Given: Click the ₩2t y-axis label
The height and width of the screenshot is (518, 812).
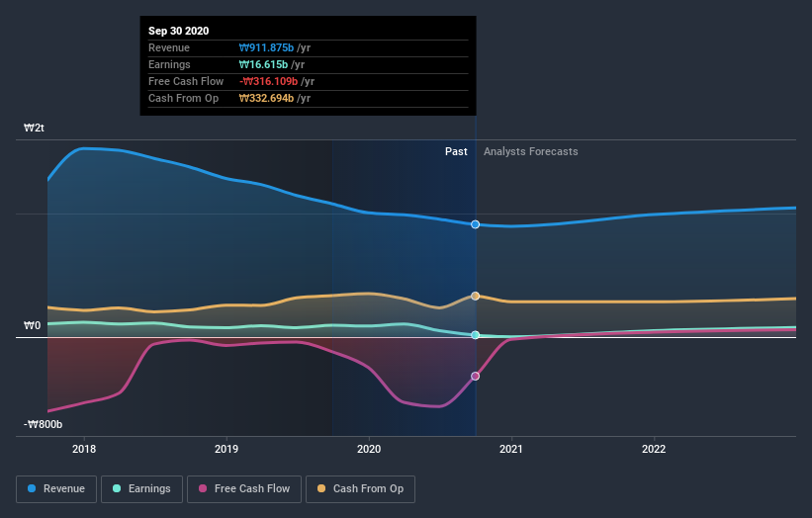Looking at the screenshot, I should click(x=35, y=128).
